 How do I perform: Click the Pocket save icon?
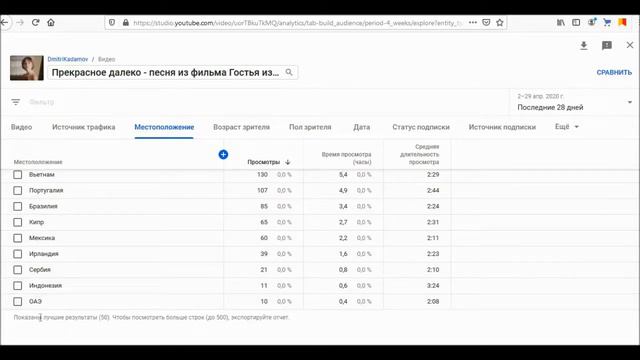pyautogui.click(x=486, y=22)
